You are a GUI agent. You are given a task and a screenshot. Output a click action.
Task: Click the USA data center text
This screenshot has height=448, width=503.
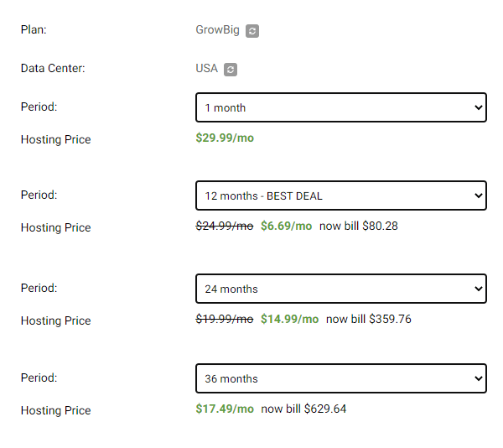click(x=206, y=69)
